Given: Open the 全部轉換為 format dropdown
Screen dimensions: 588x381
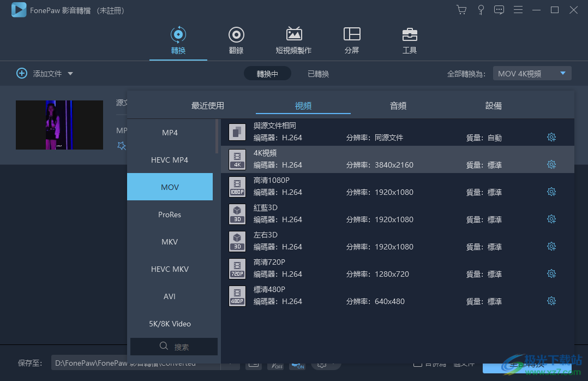Looking at the screenshot, I should click(x=532, y=73).
